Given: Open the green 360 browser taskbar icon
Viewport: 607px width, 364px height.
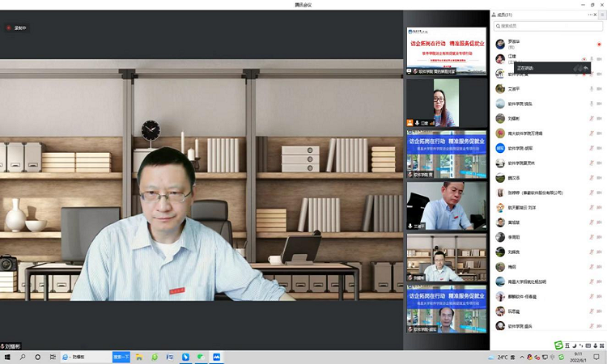Looking at the screenshot, I should pyautogui.click(x=155, y=357).
